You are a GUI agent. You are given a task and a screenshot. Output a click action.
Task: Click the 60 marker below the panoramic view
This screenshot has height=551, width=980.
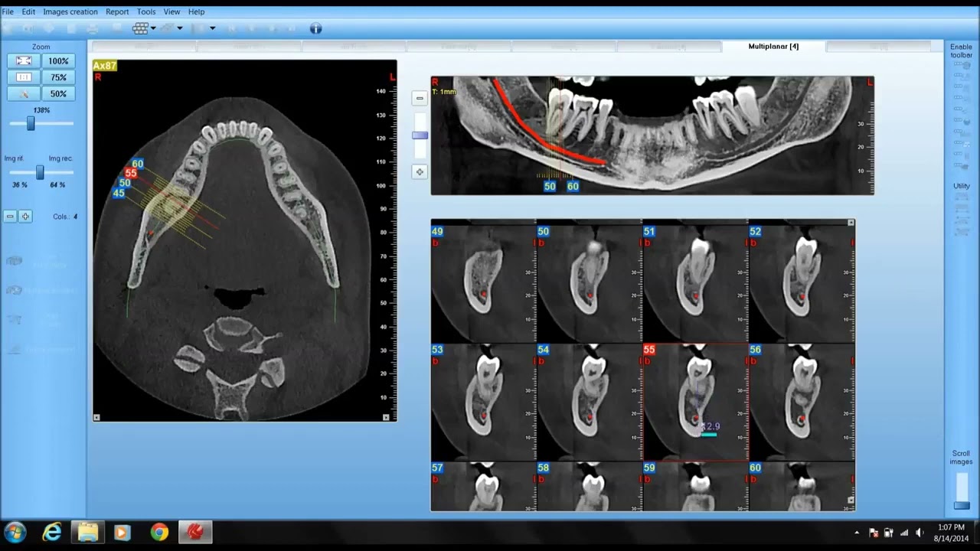click(573, 186)
